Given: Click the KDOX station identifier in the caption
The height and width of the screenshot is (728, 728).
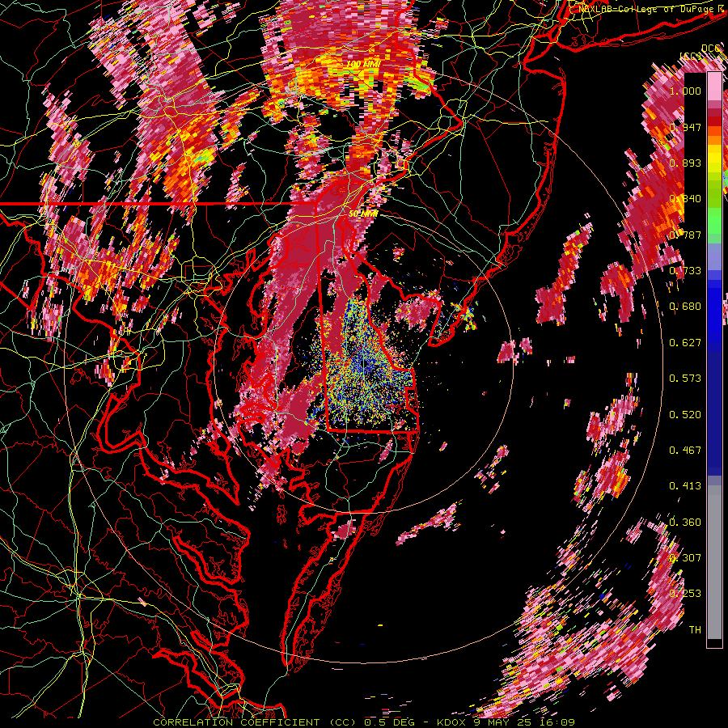Looking at the screenshot, I should click(453, 722).
